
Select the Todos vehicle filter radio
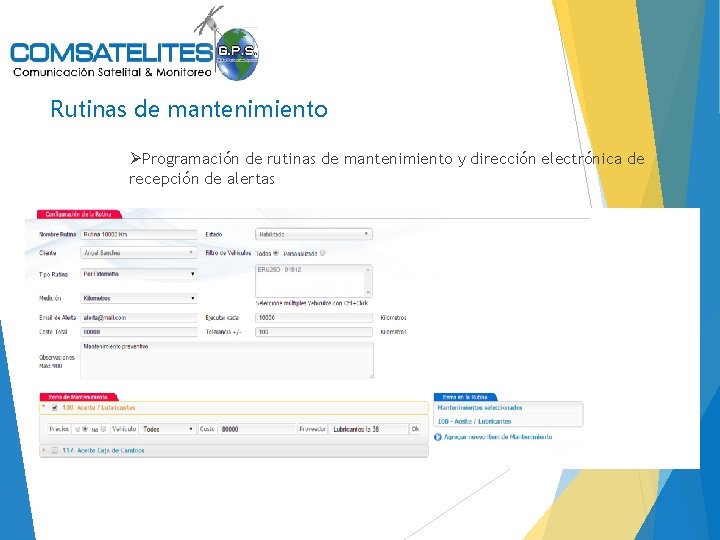[x=276, y=253]
